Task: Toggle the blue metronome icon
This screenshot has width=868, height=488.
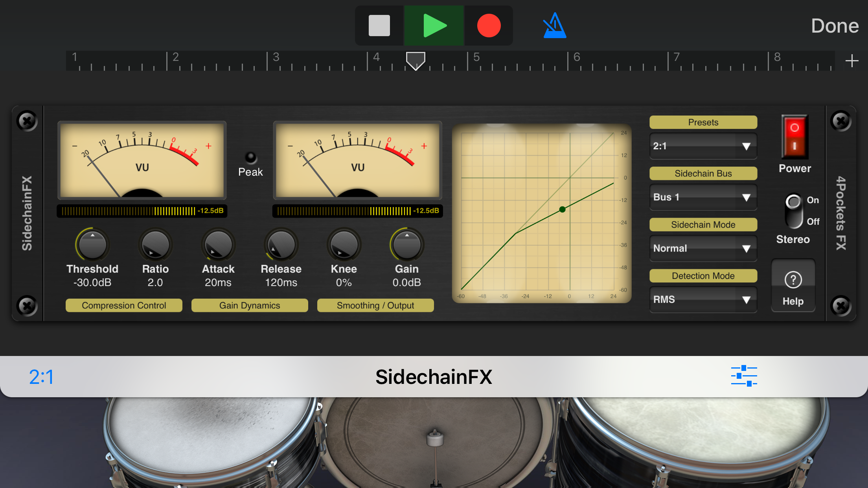Action: click(x=554, y=26)
